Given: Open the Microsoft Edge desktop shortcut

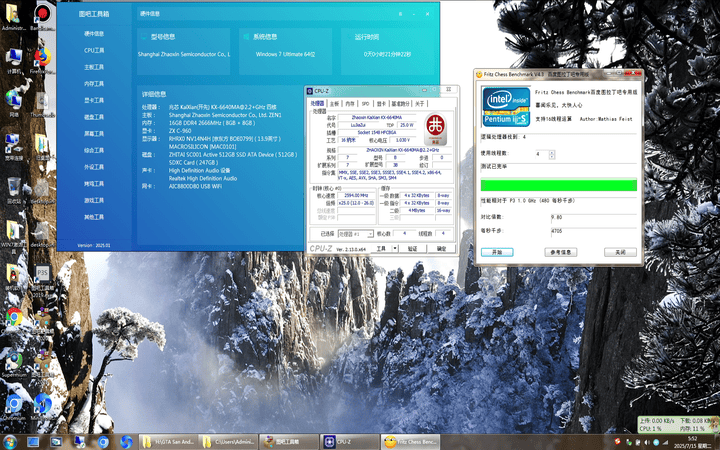Looking at the screenshot, I should pyautogui.click(x=42, y=405).
